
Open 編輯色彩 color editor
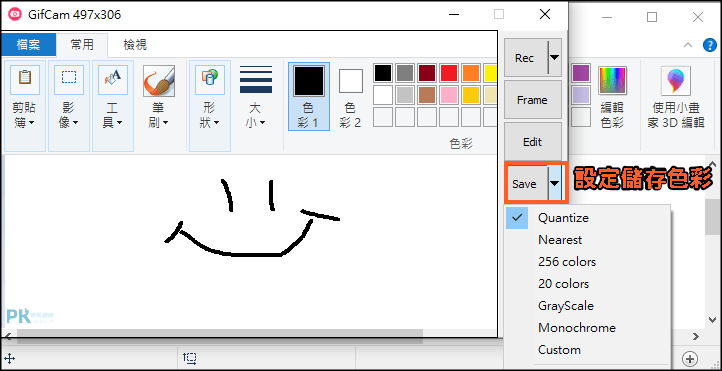[612, 97]
